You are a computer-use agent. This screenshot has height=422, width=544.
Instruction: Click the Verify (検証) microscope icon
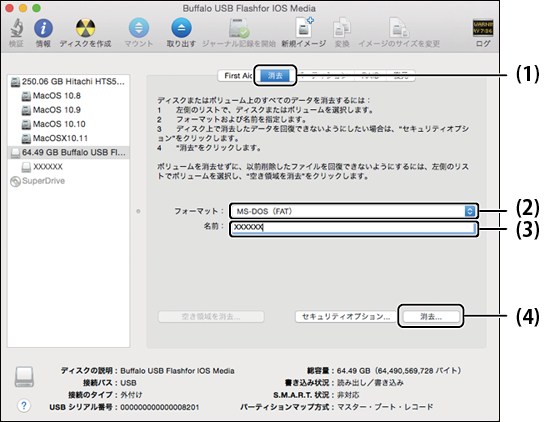tap(16, 28)
